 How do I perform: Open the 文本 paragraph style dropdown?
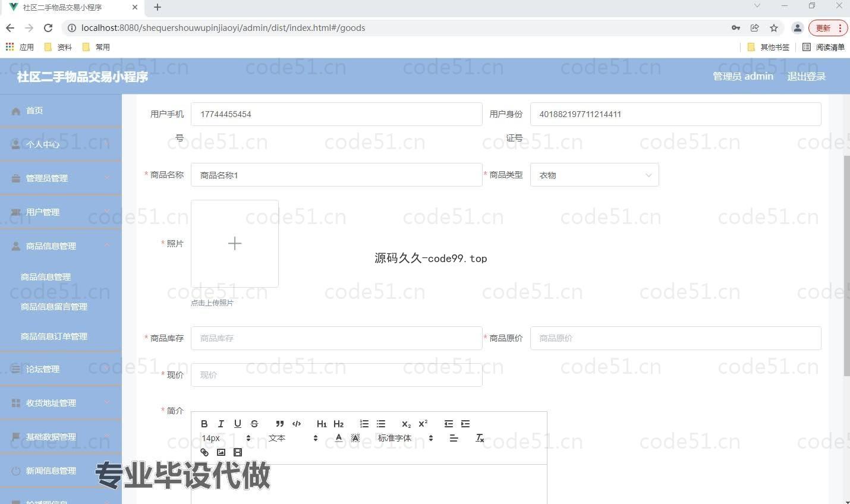(x=292, y=438)
